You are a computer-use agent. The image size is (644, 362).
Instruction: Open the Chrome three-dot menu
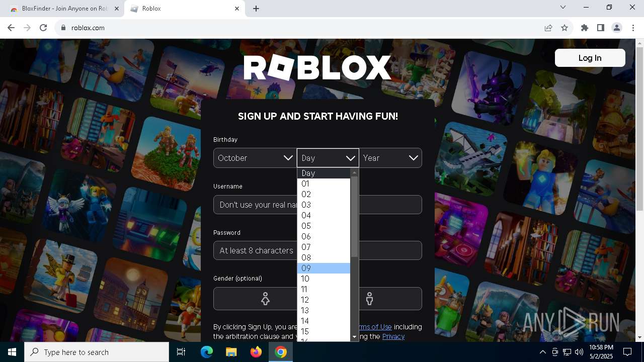pyautogui.click(x=633, y=28)
